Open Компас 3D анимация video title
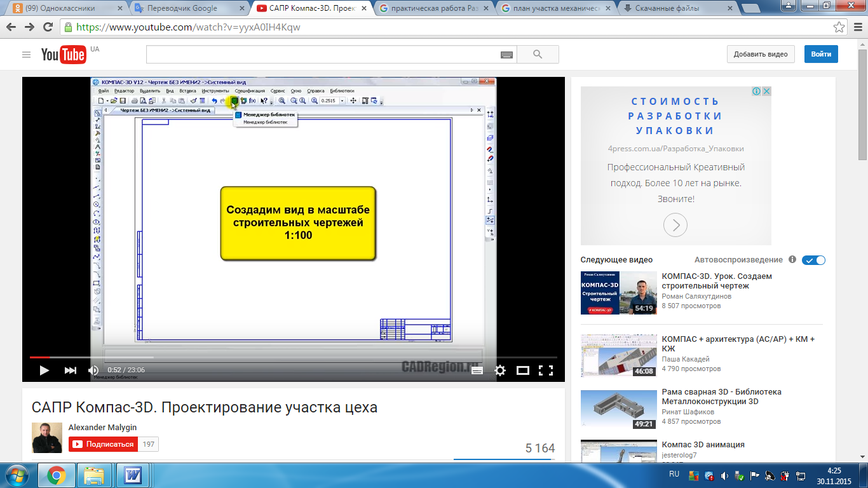This screenshot has width=868, height=488. click(703, 445)
